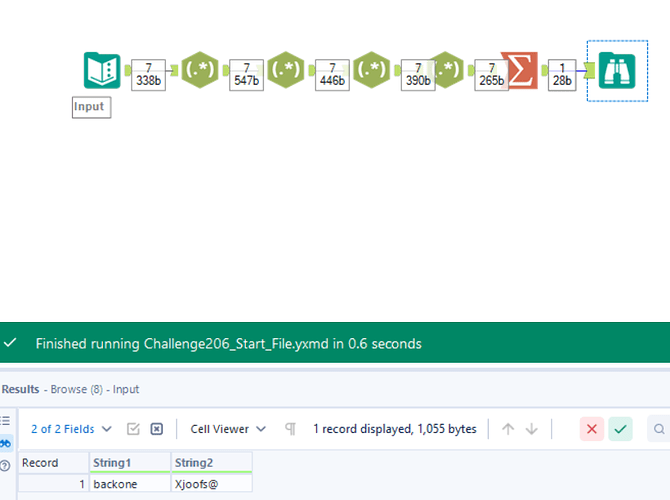Click the select-all fields checkmark icon
Viewport: 670px width, 500px height.
click(x=133, y=429)
